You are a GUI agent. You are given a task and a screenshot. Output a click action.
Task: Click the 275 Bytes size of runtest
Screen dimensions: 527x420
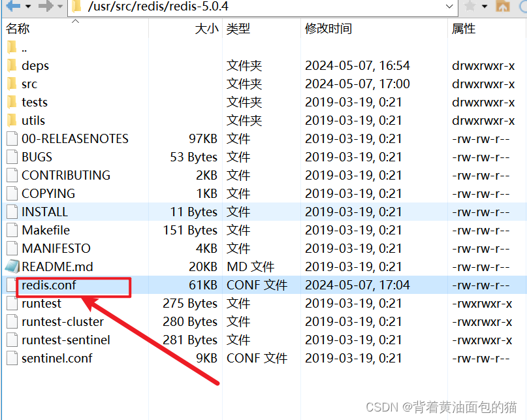190,304
